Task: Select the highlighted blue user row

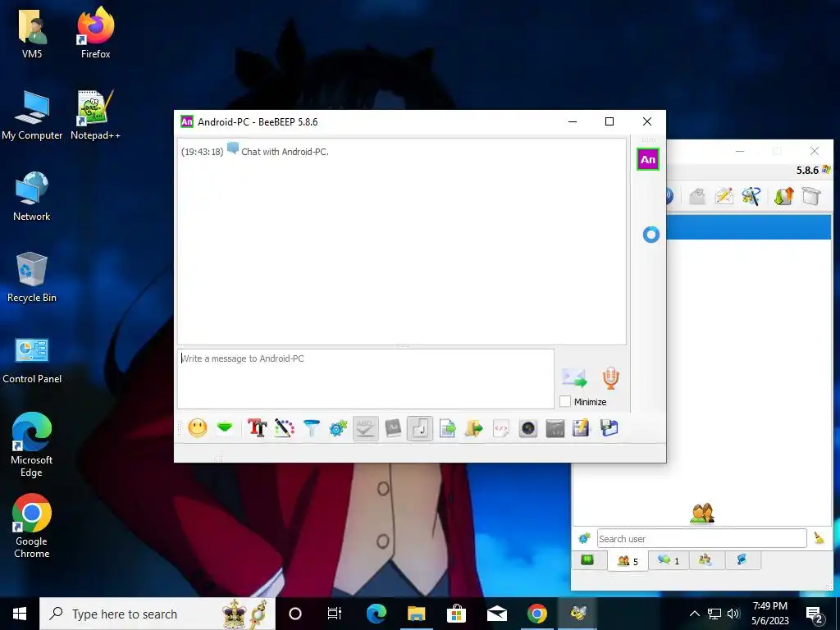Action: click(x=749, y=227)
